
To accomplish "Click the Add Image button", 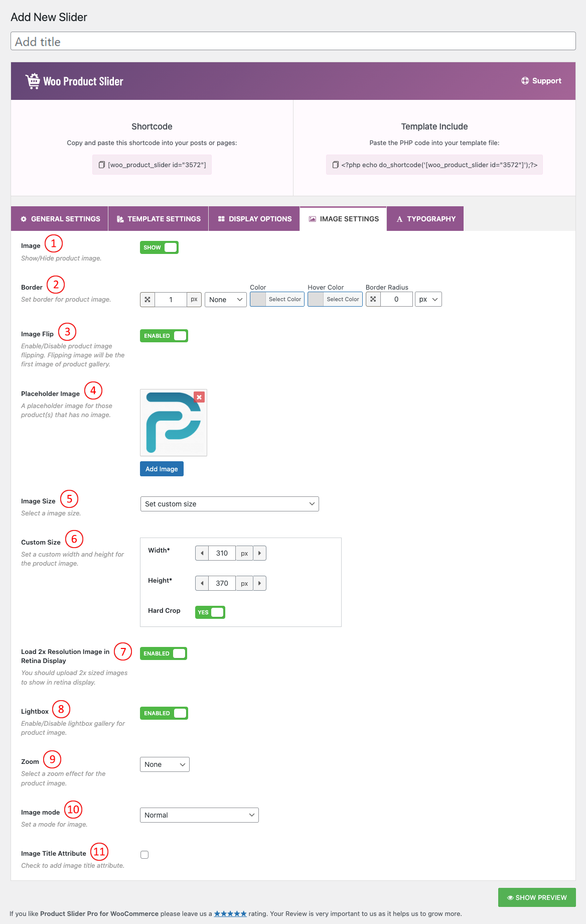I will [162, 469].
